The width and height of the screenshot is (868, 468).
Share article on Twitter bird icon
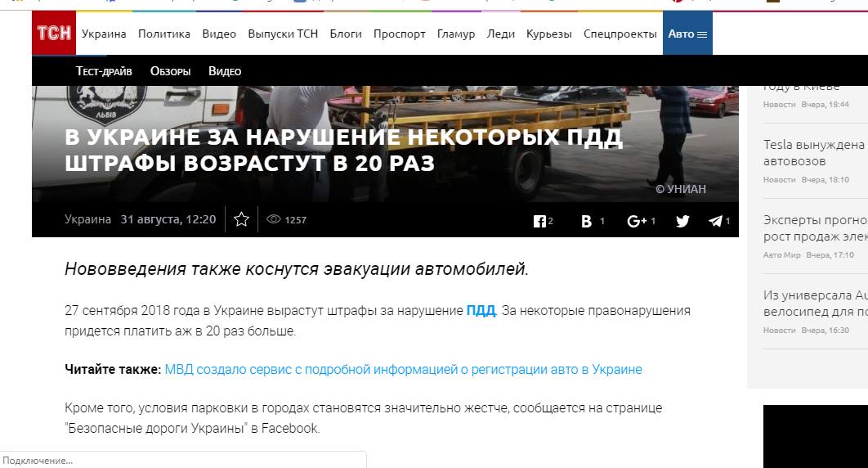click(682, 221)
